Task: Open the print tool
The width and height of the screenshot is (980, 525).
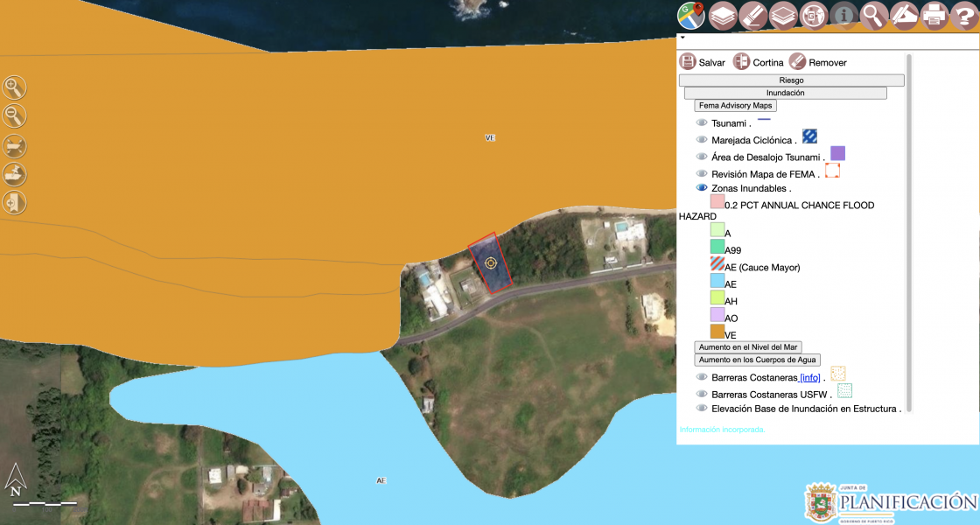Action: tap(935, 15)
